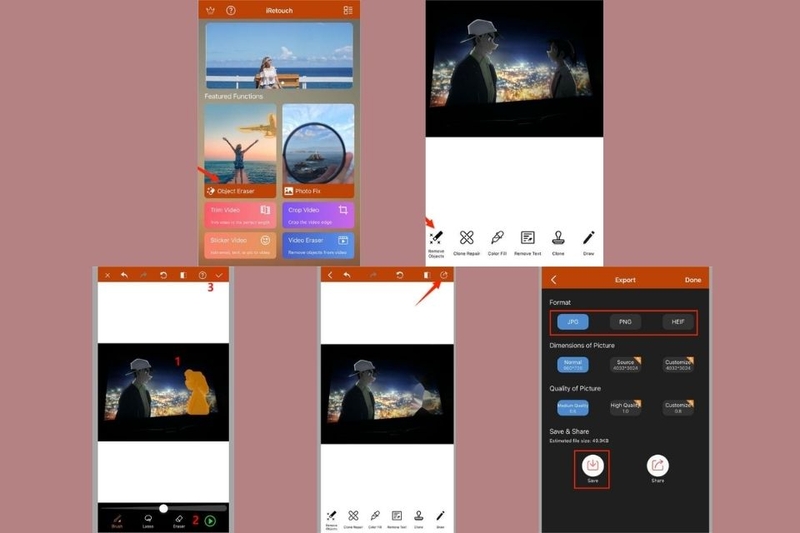Undo on the erased-result screen
Viewport: 800px width, 533px height.
[347, 275]
